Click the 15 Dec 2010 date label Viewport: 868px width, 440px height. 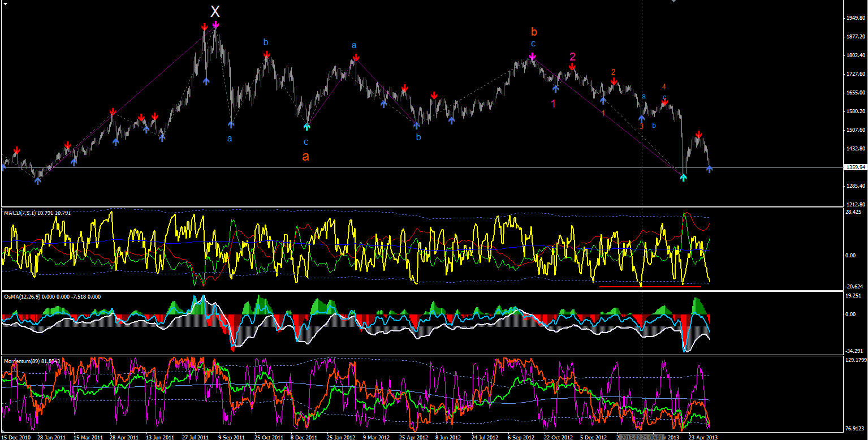(15, 437)
